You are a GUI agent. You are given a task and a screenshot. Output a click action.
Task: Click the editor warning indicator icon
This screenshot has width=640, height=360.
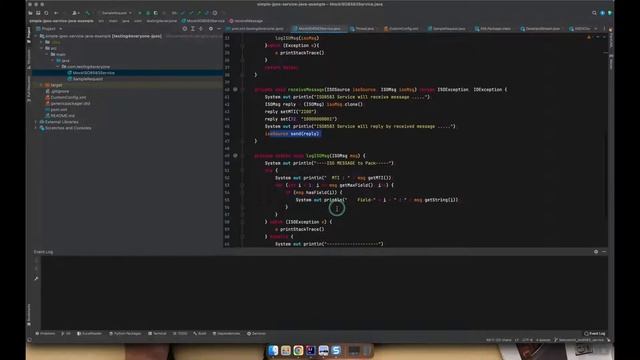coord(589,37)
